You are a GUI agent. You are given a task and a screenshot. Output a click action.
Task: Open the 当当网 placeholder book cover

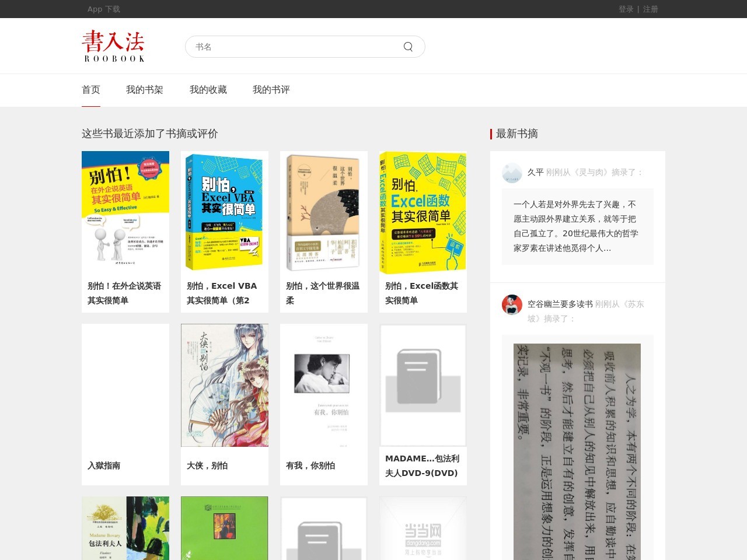click(423, 528)
